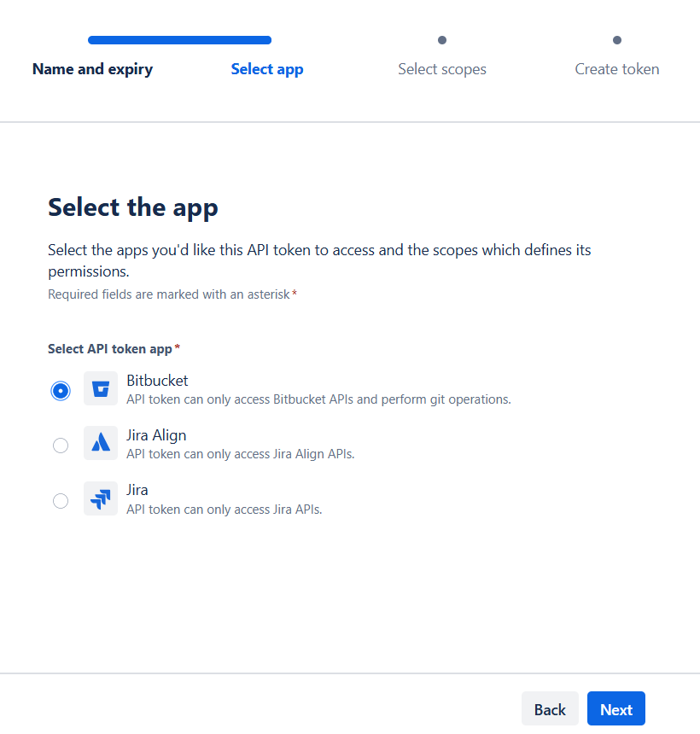
Task: Click the dot above Select scopes
Action: tap(442, 40)
